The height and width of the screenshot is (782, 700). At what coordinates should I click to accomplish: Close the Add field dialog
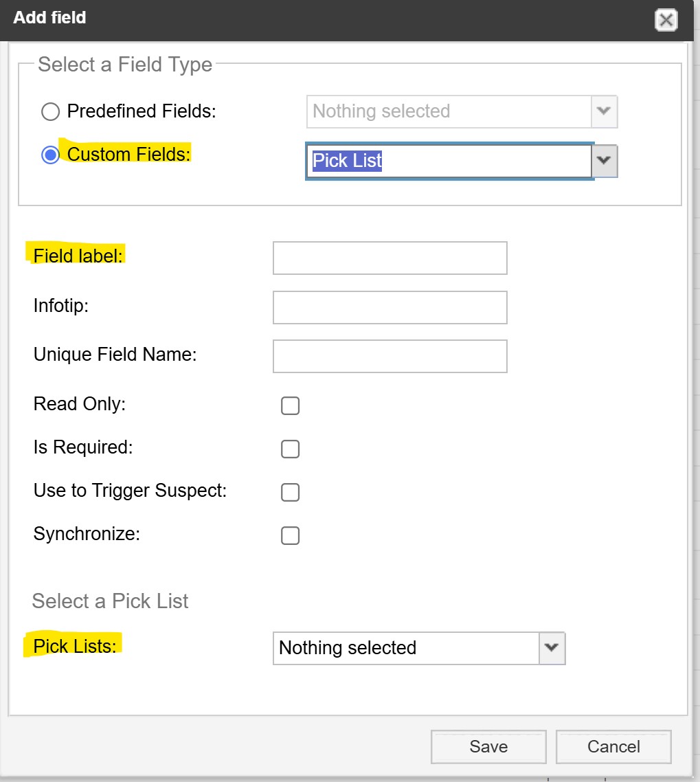(666, 21)
